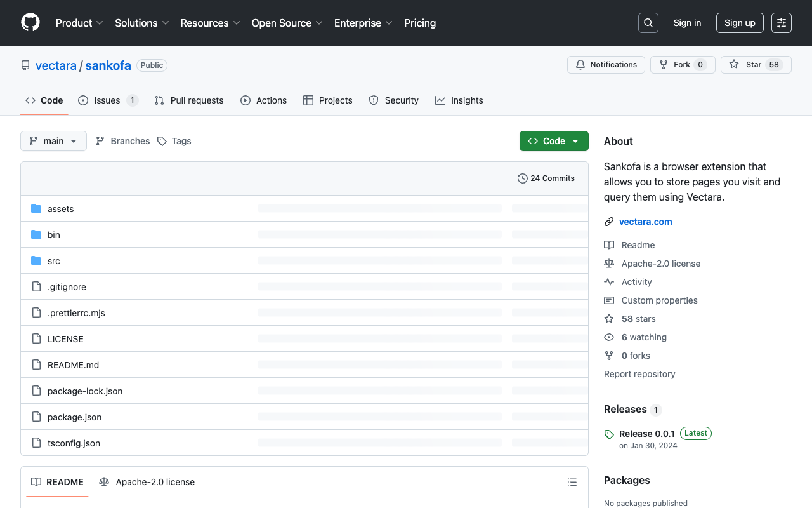Expand the Enterprise menu
The height and width of the screenshot is (508, 812).
(363, 23)
